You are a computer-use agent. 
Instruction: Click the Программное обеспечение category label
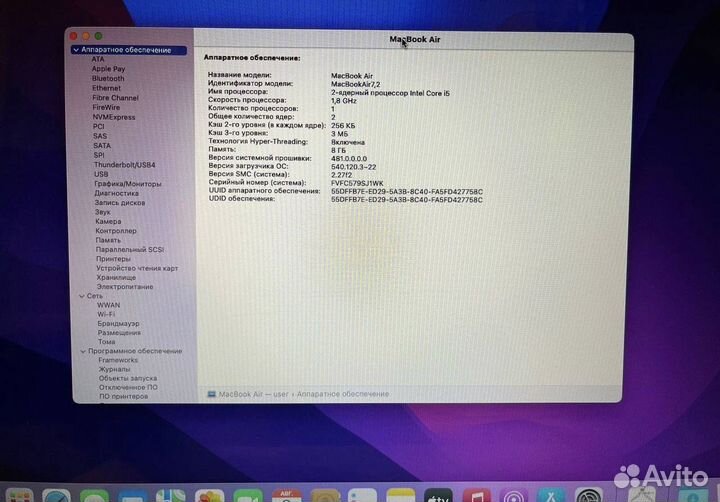pyautogui.click(x=135, y=351)
